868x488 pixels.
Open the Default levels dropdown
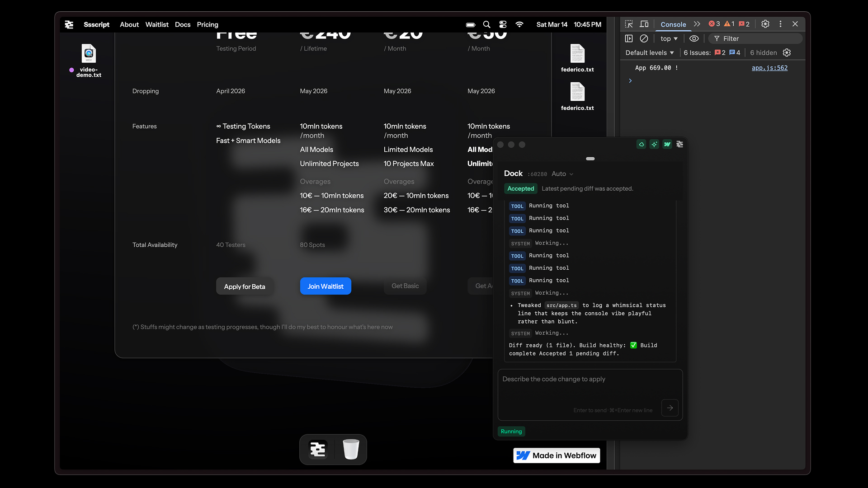[650, 53]
